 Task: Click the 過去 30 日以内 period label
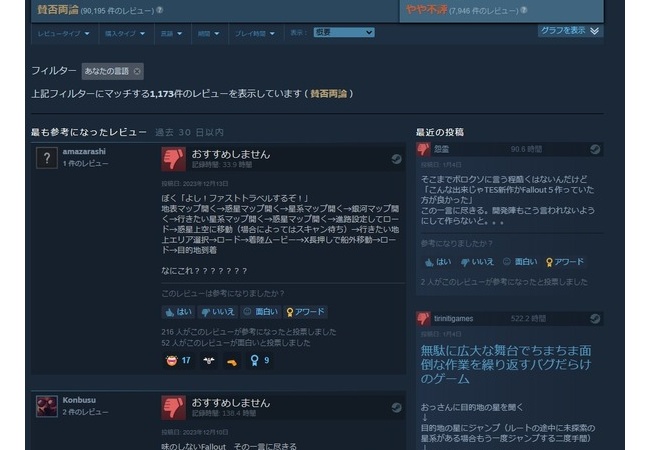pos(189,132)
